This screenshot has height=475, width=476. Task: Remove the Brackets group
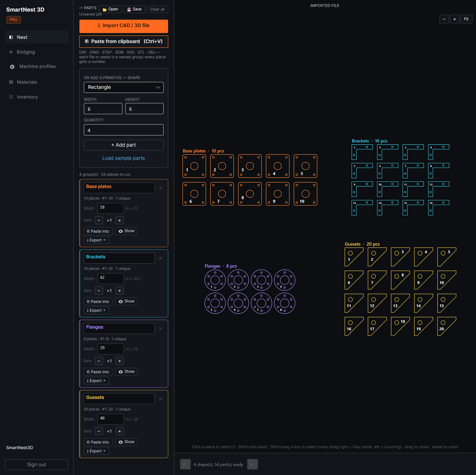click(x=161, y=258)
